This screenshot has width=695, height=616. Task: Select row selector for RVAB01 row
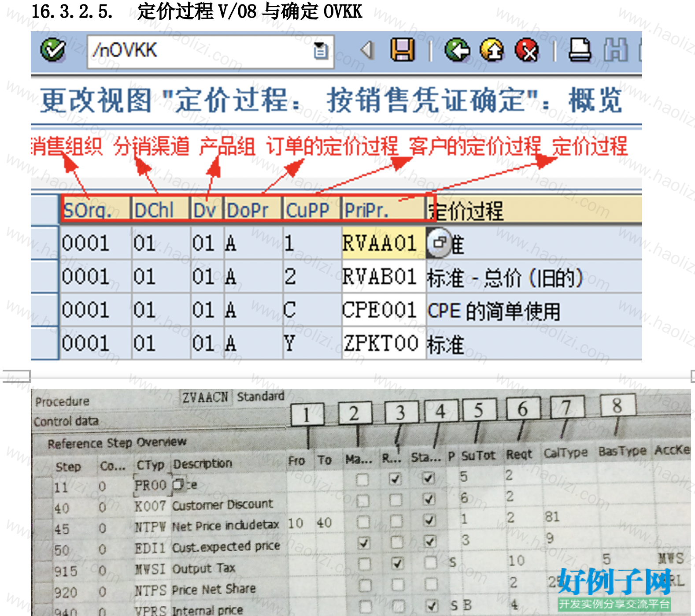44,276
